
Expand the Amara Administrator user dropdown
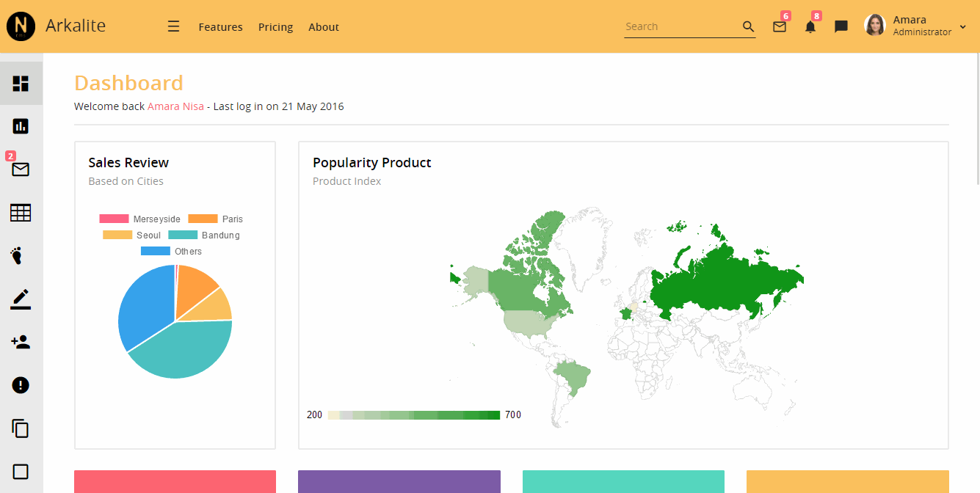click(x=962, y=26)
